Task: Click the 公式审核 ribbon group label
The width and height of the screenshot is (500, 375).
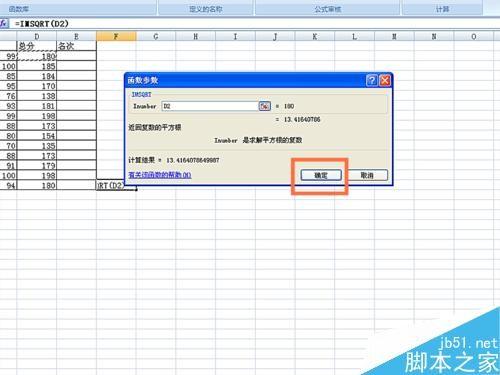Action: tap(328, 9)
